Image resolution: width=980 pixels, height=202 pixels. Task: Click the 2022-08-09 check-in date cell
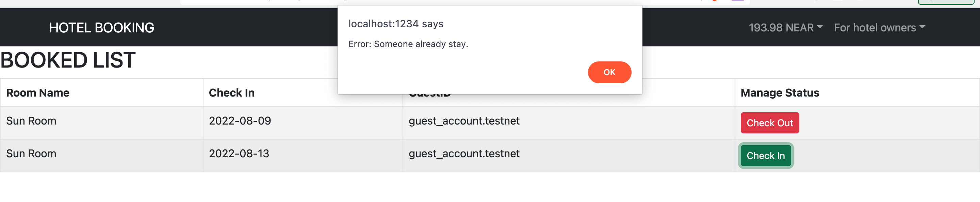click(240, 121)
